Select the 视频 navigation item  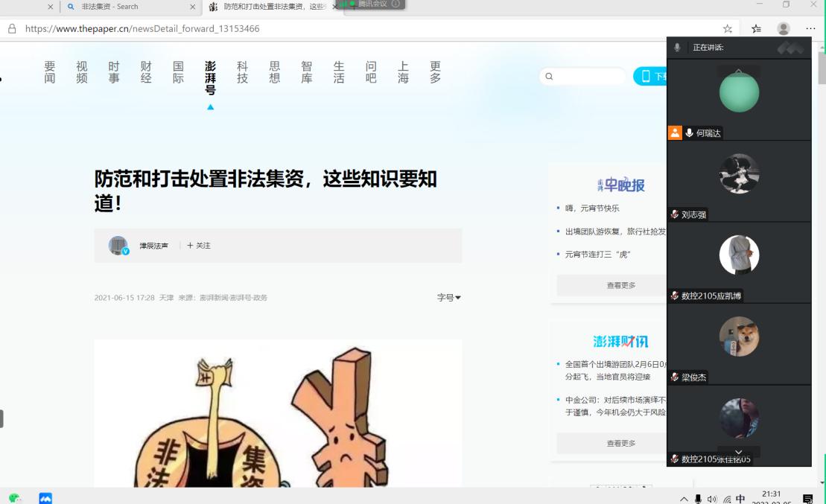(x=82, y=72)
